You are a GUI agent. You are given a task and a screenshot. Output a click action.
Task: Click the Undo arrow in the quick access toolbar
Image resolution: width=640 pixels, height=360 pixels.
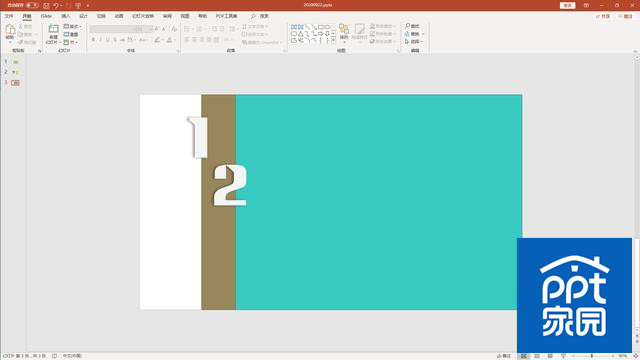56,5
